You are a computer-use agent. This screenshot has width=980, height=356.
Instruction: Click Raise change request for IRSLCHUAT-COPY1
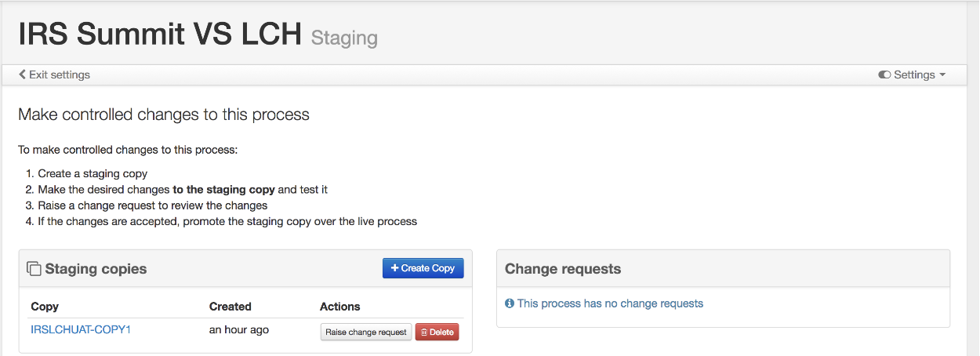tap(366, 332)
